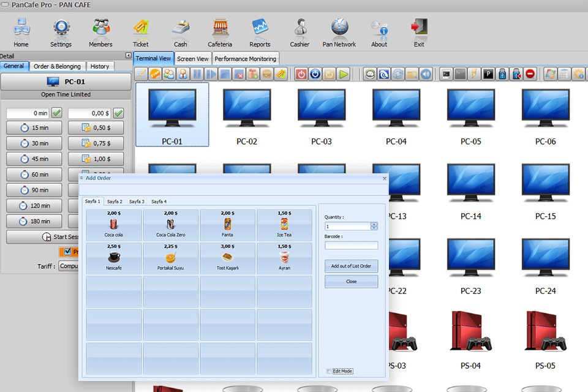Add 60 min time button

coord(34,175)
